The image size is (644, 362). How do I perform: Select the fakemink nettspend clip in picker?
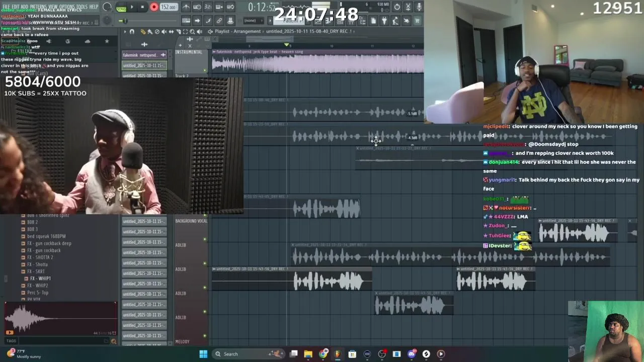click(x=144, y=55)
